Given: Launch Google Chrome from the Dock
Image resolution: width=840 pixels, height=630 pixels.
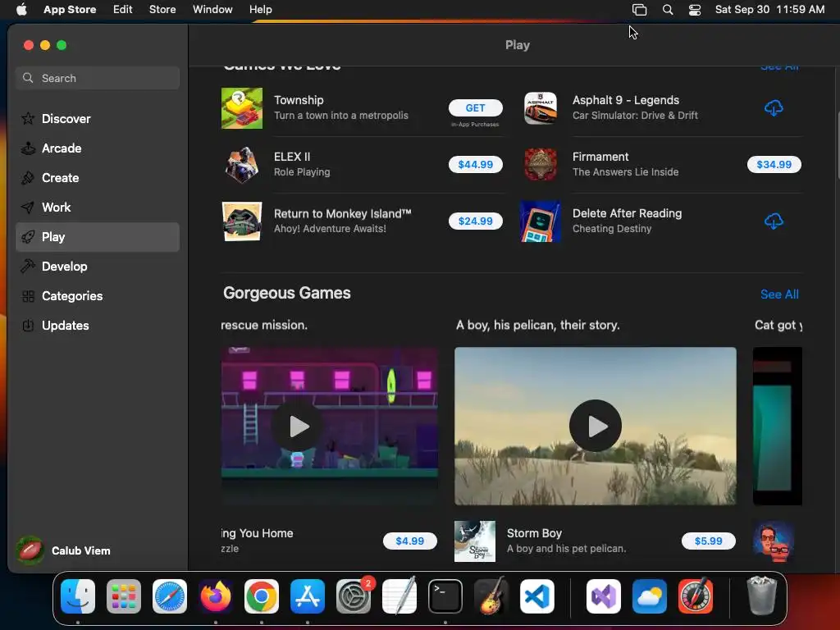Looking at the screenshot, I should click(x=262, y=596).
